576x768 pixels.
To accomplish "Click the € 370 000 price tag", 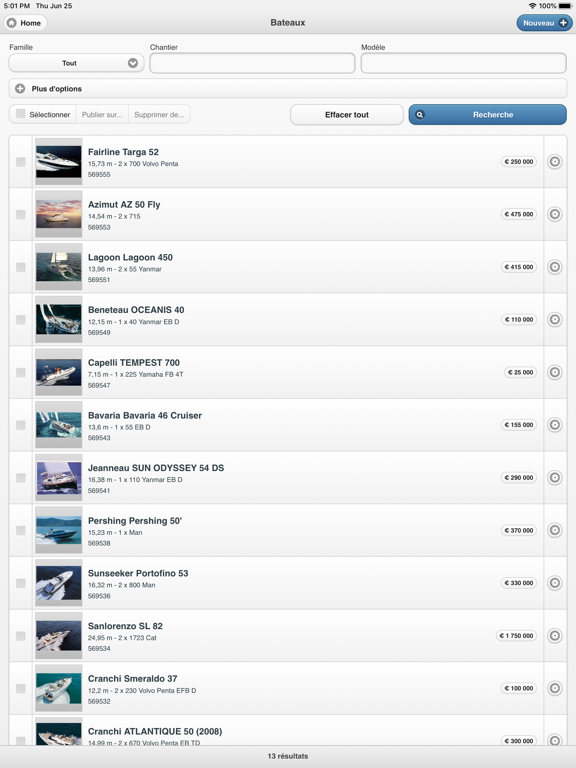I will point(519,530).
